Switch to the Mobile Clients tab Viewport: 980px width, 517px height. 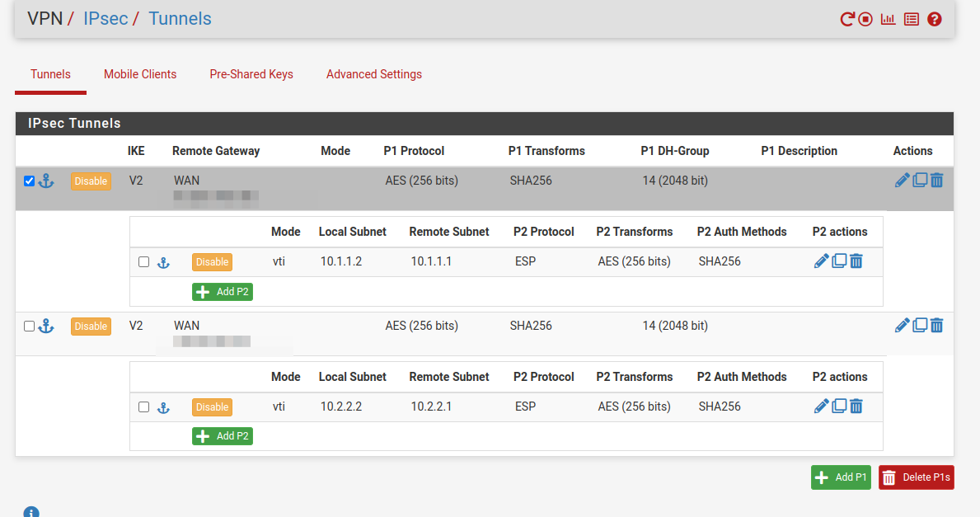pyautogui.click(x=140, y=74)
